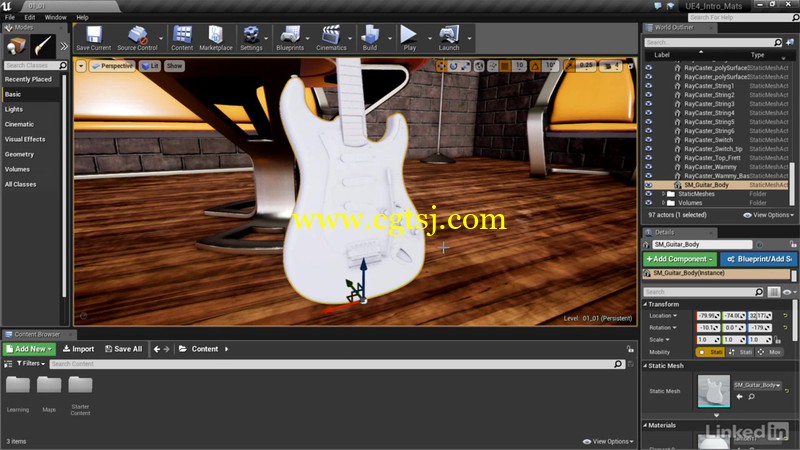The height and width of the screenshot is (450, 800).
Task: Toggle rotation snapping triangle icon
Action: tap(535, 66)
